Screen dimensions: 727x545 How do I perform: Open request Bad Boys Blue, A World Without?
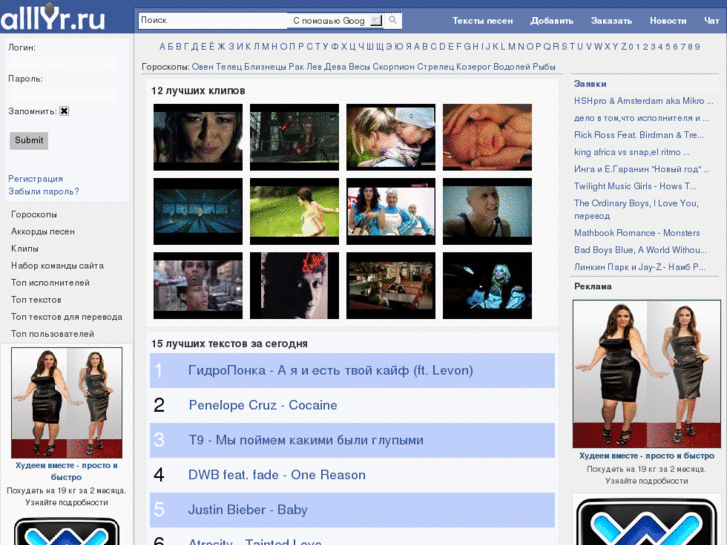tap(640, 250)
